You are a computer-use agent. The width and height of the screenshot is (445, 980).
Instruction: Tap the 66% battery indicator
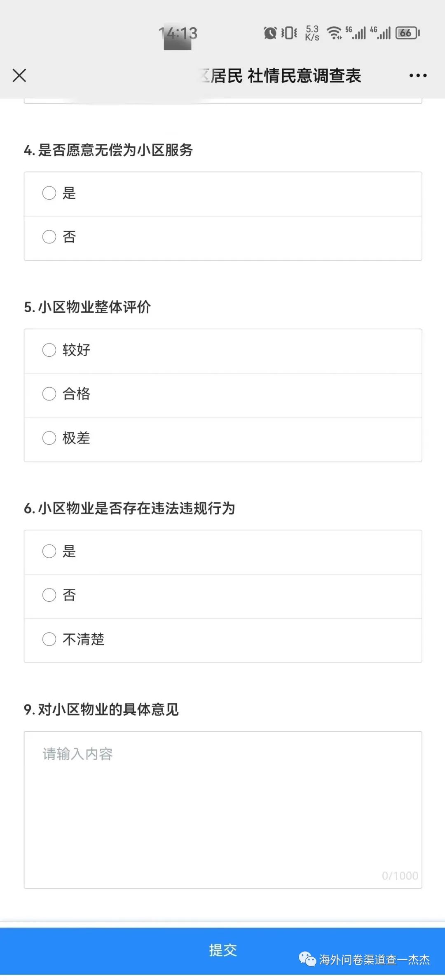(x=405, y=33)
